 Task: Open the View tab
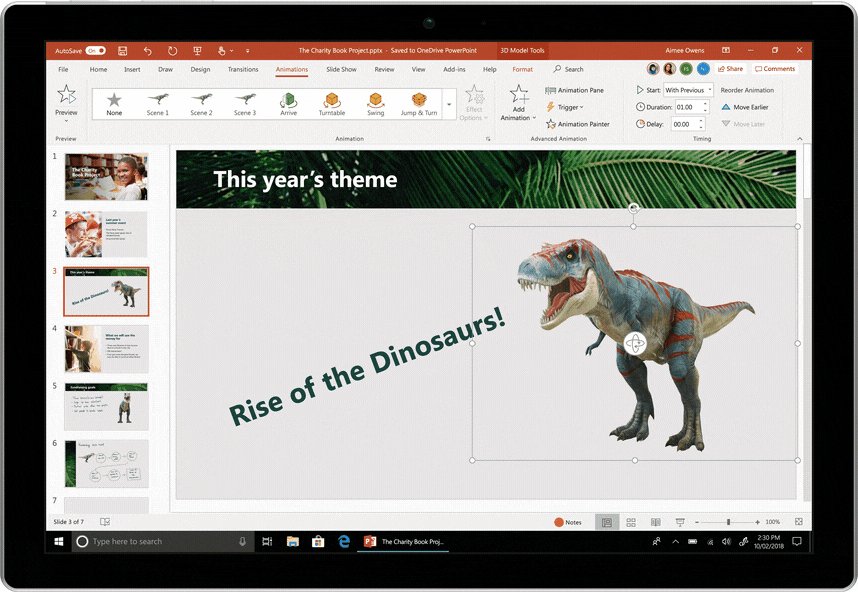coord(419,69)
